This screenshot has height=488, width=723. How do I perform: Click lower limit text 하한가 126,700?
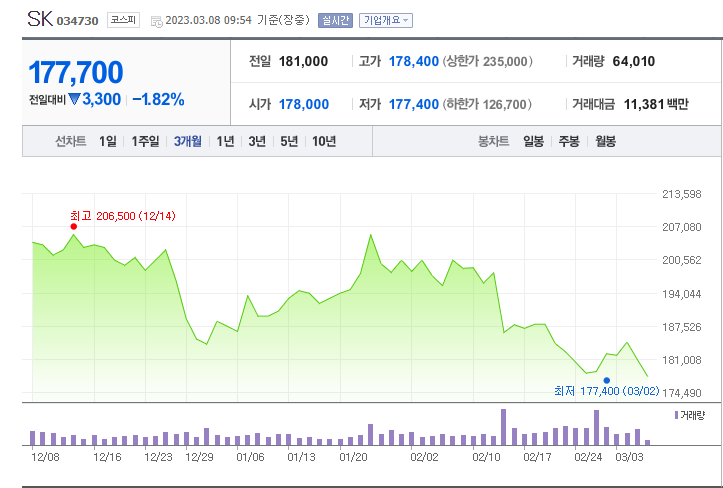pos(487,104)
